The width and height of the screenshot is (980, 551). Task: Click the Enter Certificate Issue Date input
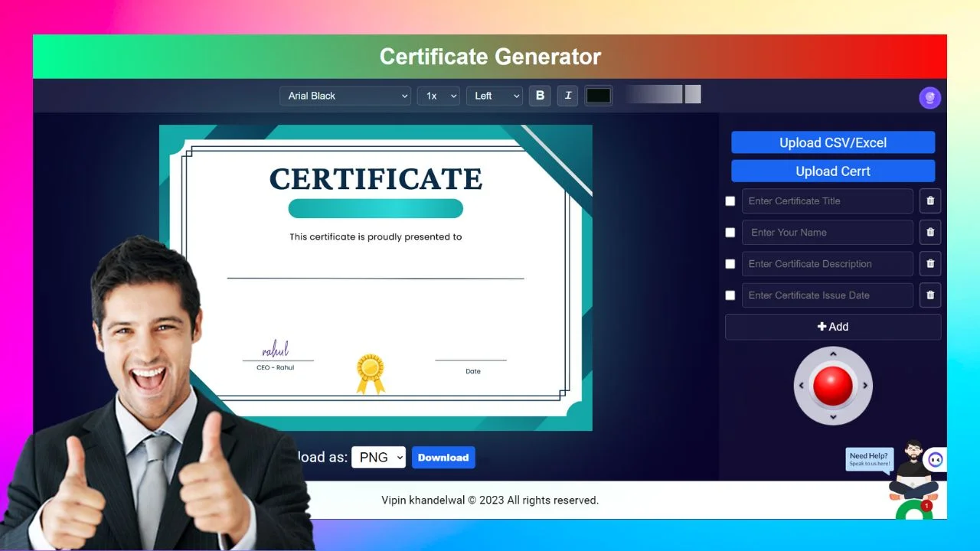828,295
